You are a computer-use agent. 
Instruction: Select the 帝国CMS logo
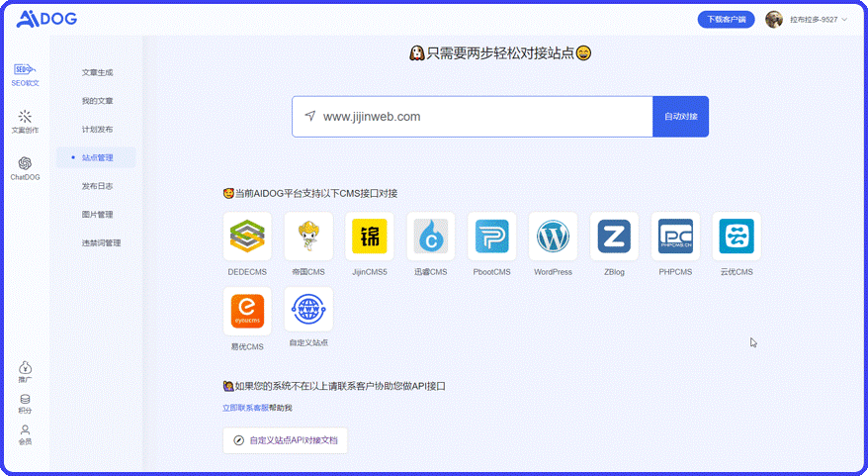tap(308, 237)
